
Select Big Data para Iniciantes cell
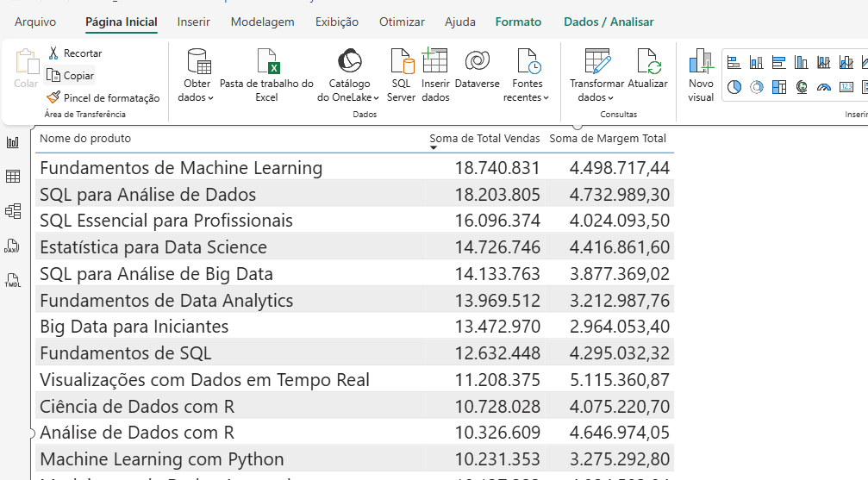pyautogui.click(x=134, y=327)
